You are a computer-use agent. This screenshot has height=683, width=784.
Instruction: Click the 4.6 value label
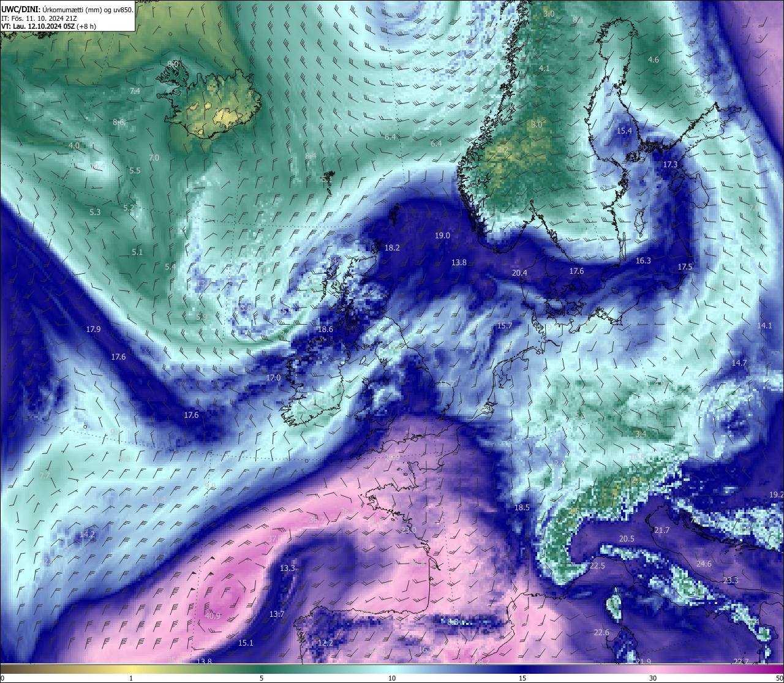pyautogui.click(x=654, y=60)
